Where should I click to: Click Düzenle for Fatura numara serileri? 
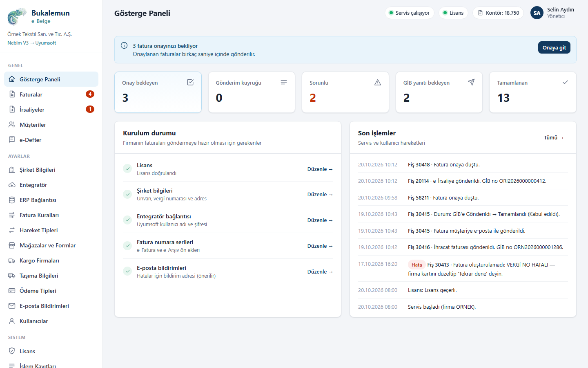(320, 246)
